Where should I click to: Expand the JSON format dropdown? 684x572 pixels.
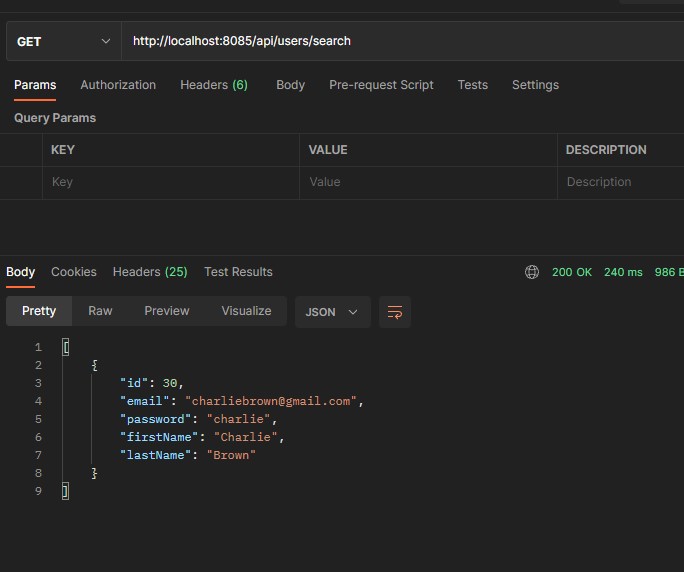(x=332, y=312)
